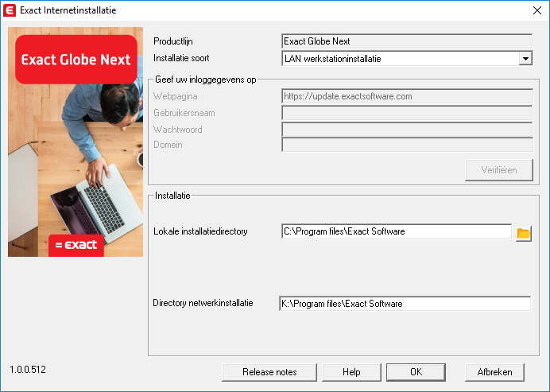Focus the Lokale installatiedirectory field
Viewport: 550px width, 392px height.
pyautogui.click(x=397, y=231)
